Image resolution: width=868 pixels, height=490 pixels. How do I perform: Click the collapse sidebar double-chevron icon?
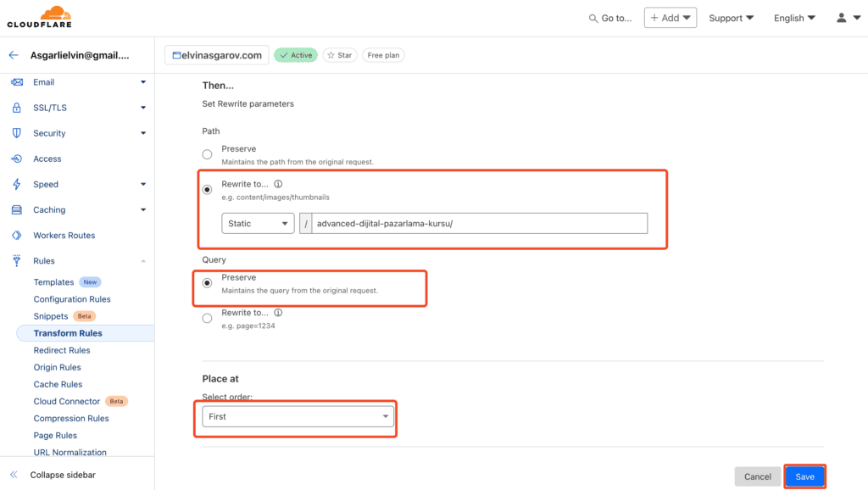pyautogui.click(x=14, y=475)
